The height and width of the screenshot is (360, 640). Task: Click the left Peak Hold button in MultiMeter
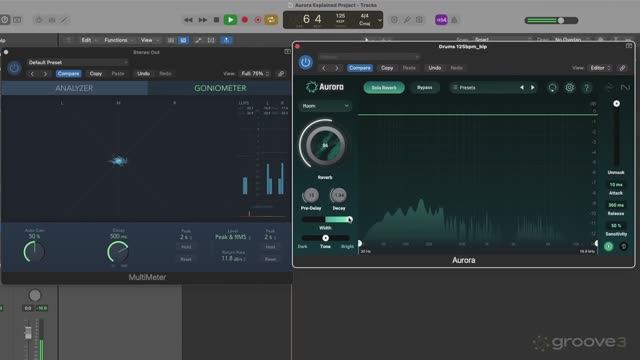click(x=186, y=247)
